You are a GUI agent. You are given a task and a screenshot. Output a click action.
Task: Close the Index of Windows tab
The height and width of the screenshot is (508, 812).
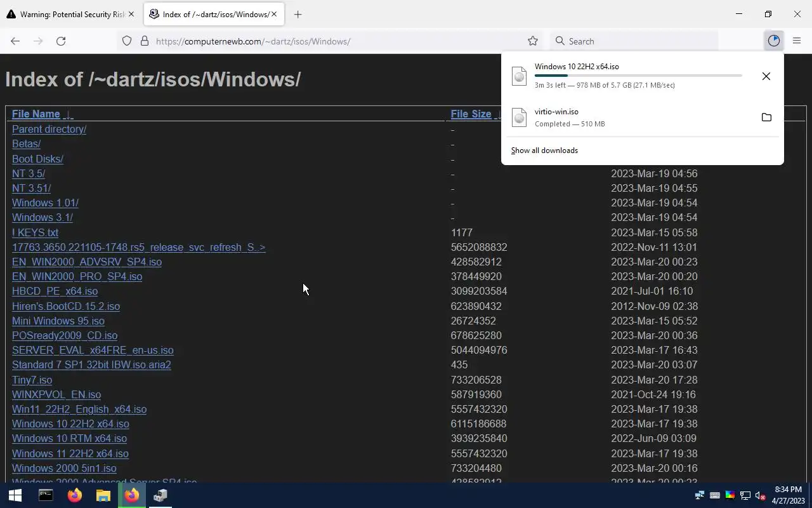273,14
